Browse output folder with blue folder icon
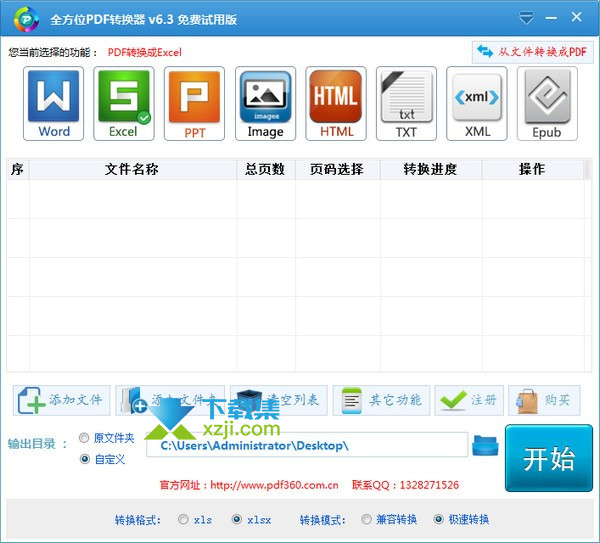The height and width of the screenshot is (543, 600). 485,445
